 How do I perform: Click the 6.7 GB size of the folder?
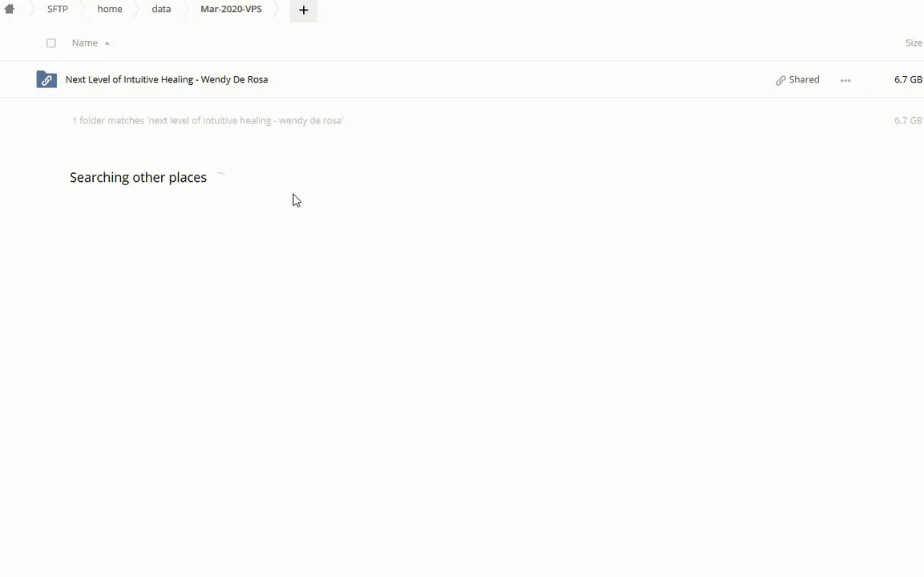point(907,79)
